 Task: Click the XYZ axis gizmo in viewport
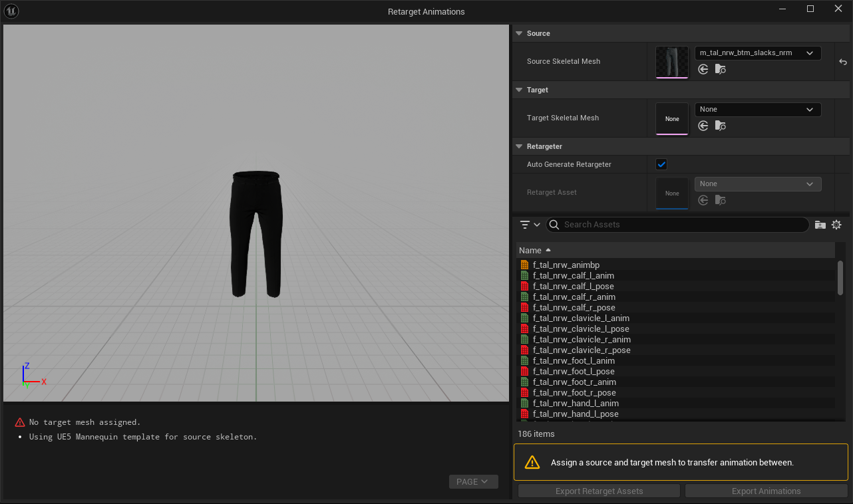pyautogui.click(x=33, y=376)
